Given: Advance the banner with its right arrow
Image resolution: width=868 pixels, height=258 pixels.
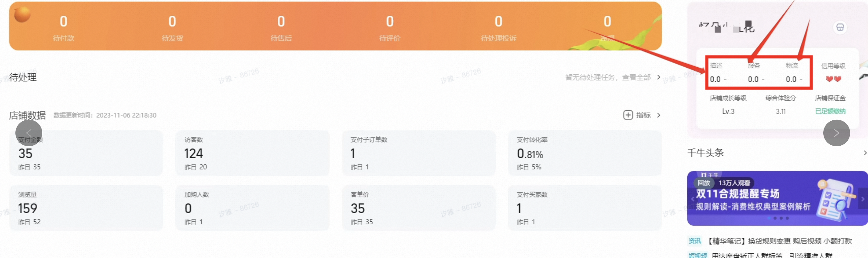Looking at the screenshot, I should [x=863, y=199].
